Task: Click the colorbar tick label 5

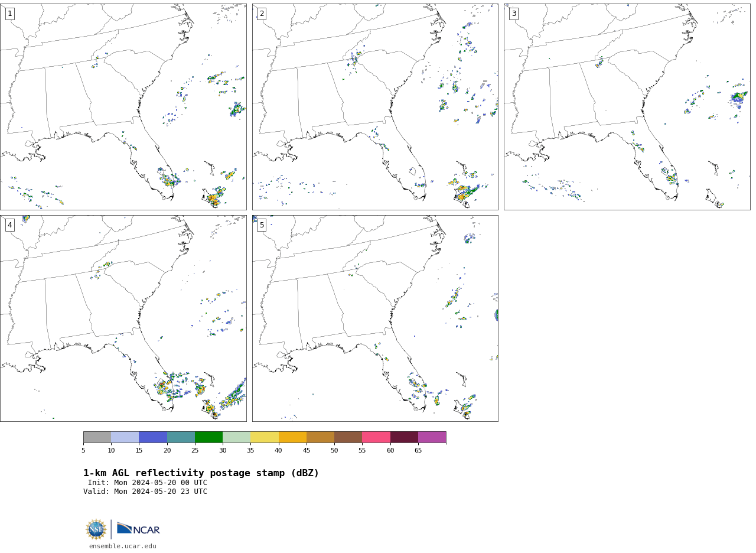Action: pyautogui.click(x=83, y=451)
